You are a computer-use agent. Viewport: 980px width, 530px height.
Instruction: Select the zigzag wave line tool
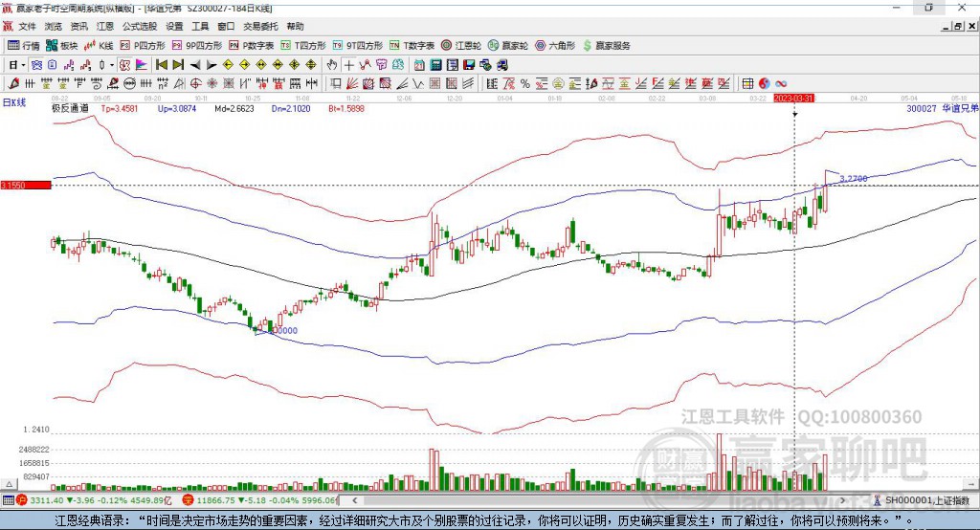coord(418,83)
